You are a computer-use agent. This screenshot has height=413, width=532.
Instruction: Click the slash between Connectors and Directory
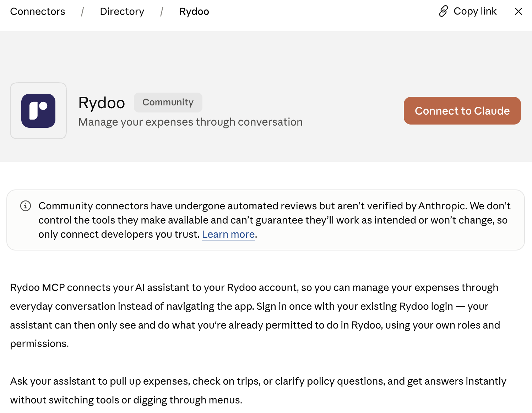coord(82,12)
